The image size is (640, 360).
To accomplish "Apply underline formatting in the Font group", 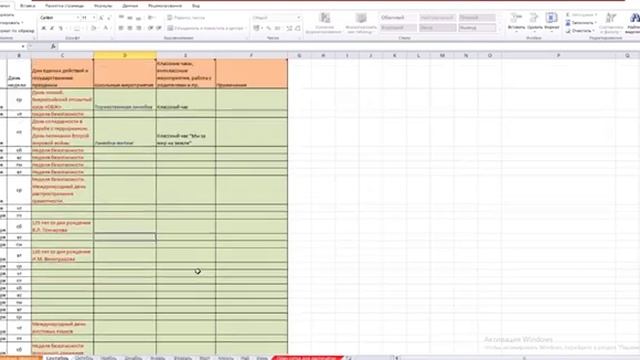I will tap(60, 28).
